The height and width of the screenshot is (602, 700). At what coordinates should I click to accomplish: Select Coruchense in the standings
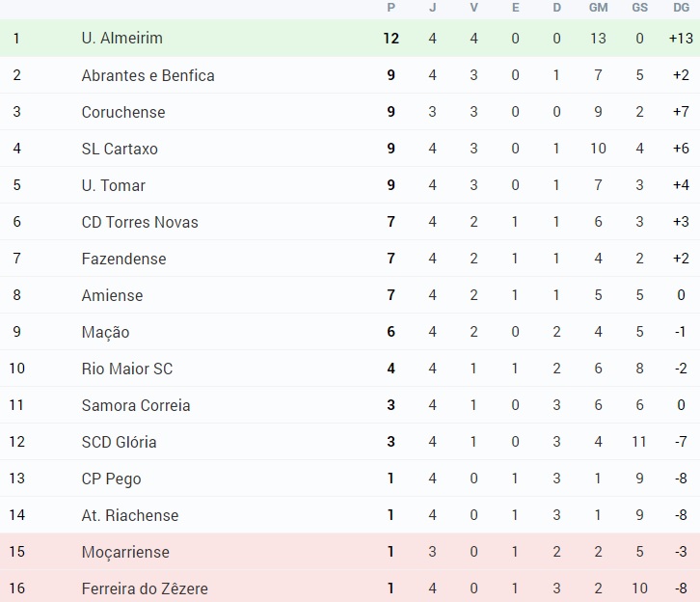pyautogui.click(x=123, y=112)
